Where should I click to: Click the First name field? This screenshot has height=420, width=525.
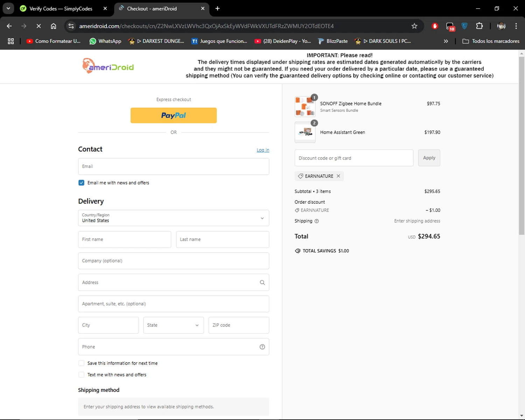pos(125,239)
